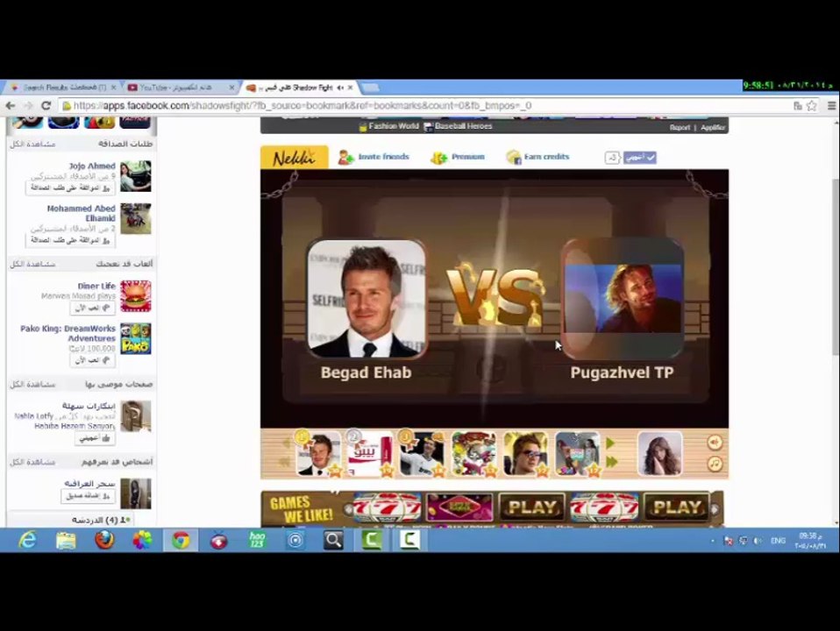Select Pugazhvel TP opponent portrait
The width and height of the screenshot is (840, 631).
coord(622,299)
